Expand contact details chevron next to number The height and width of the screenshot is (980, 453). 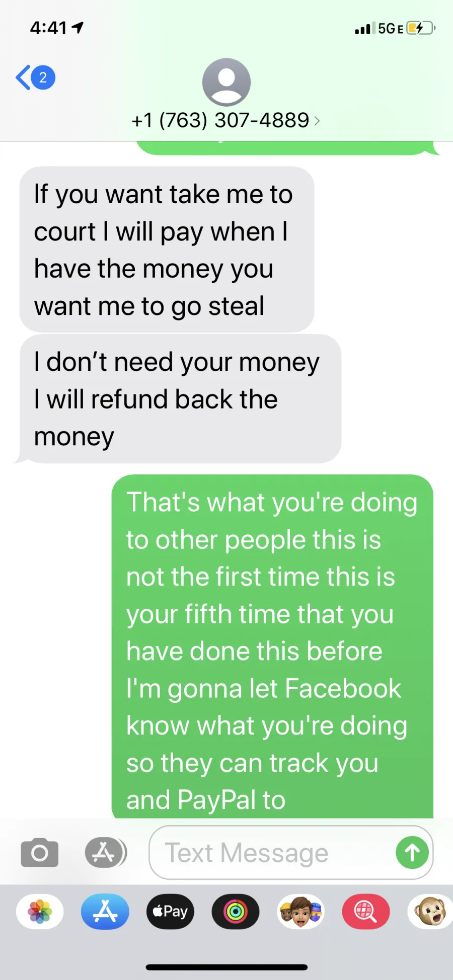(x=317, y=121)
